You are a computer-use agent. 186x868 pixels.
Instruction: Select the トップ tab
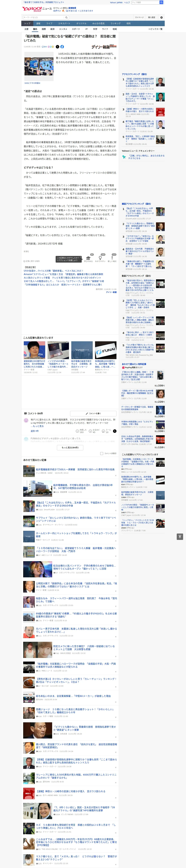27,23
